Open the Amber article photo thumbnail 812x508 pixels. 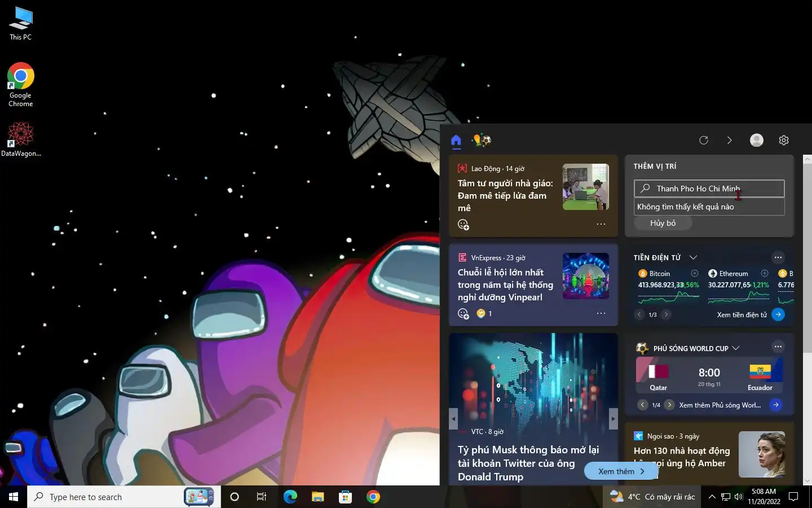tap(762, 454)
